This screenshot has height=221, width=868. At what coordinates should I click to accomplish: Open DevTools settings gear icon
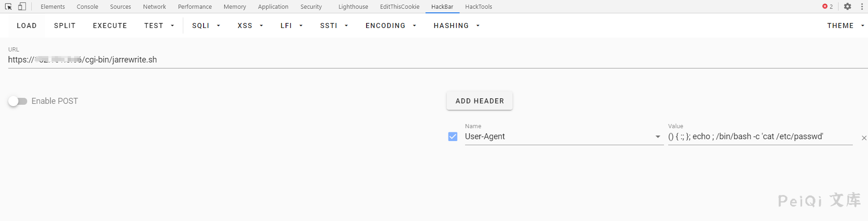click(x=847, y=6)
